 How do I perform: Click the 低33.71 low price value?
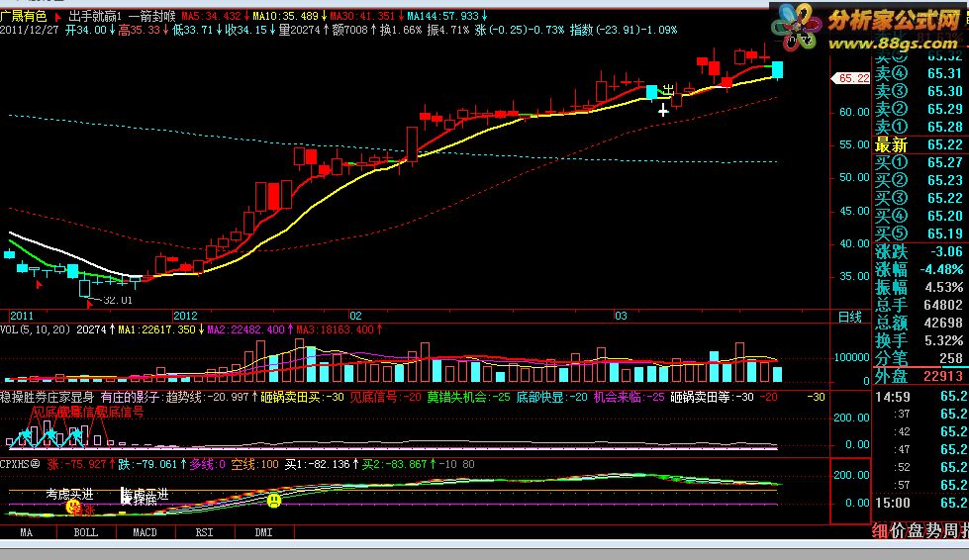click(197, 30)
